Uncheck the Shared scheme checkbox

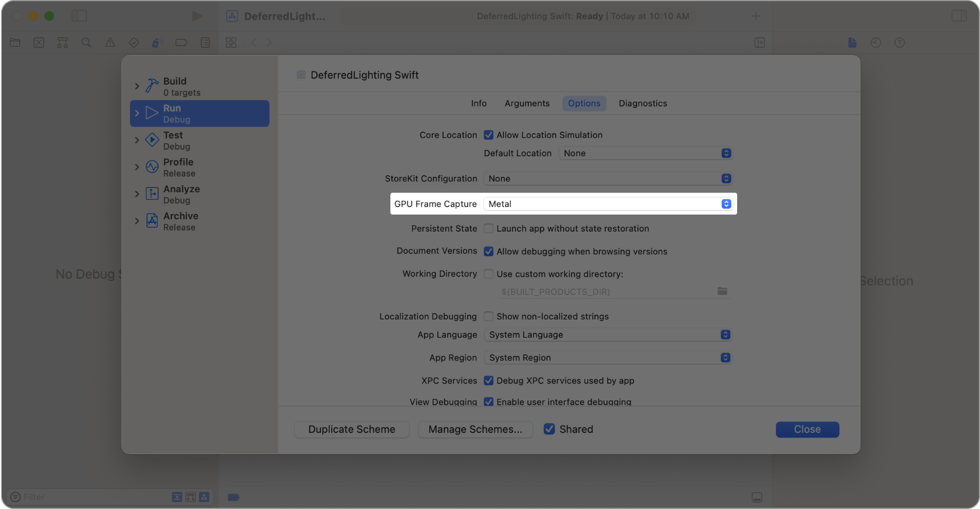(549, 429)
